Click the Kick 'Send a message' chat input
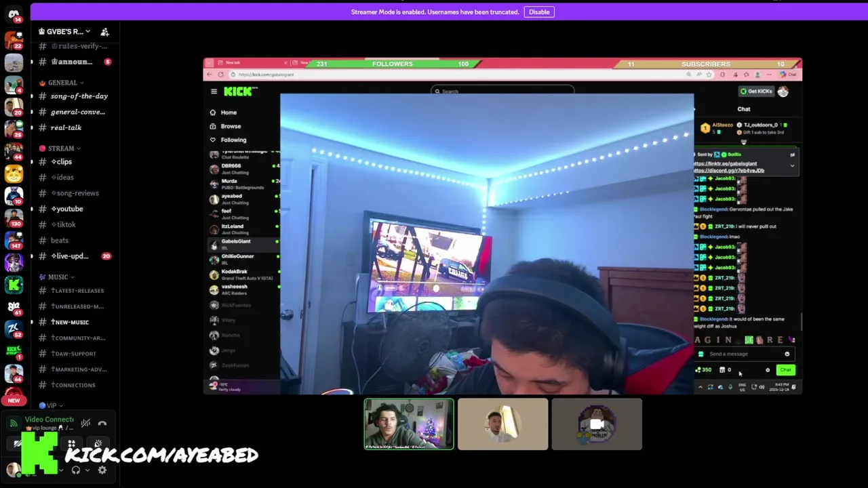Image resolution: width=868 pixels, height=488 pixels. [x=745, y=354]
